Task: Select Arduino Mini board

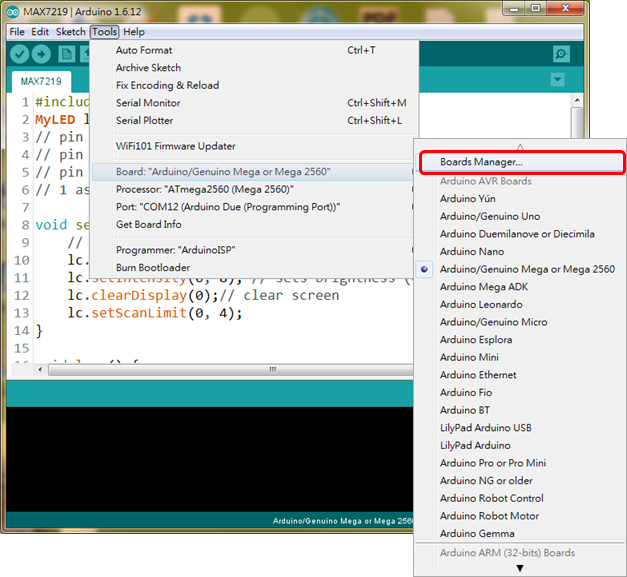Action: click(520, 357)
